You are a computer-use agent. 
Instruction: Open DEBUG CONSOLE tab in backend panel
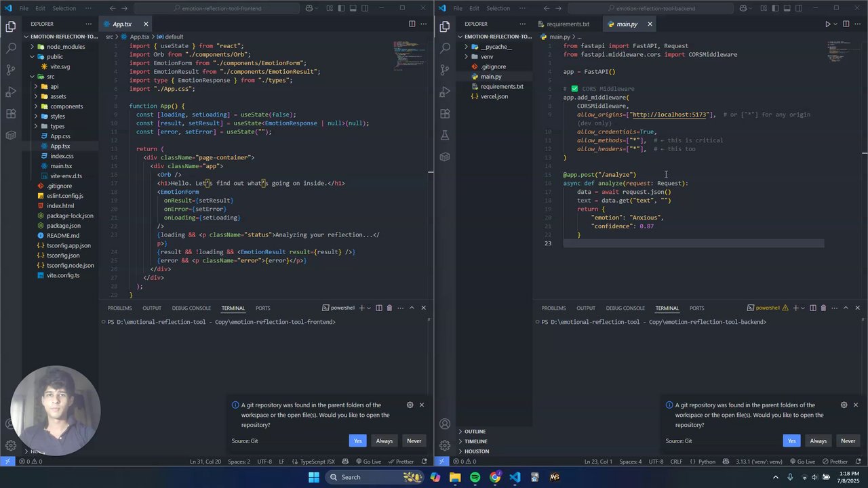click(625, 308)
